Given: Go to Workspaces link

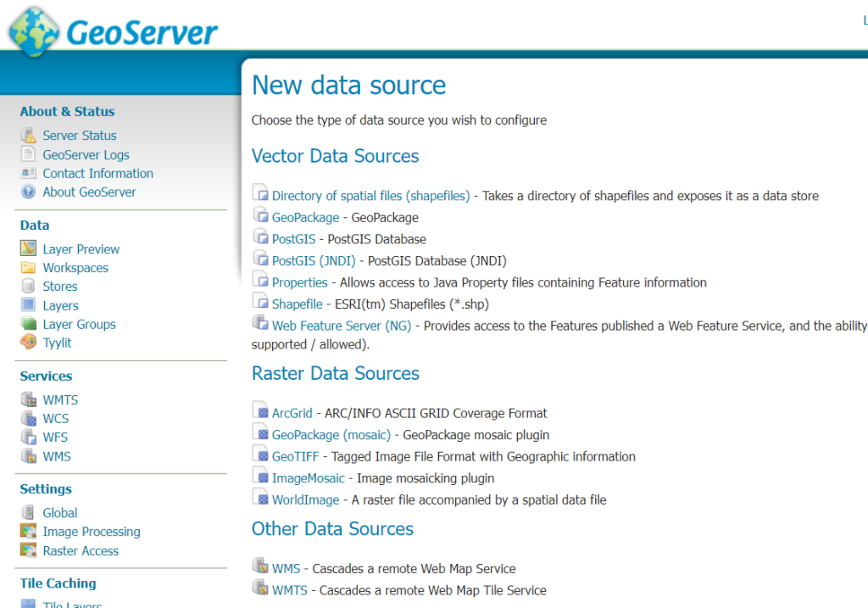Looking at the screenshot, I should (75, 268).
